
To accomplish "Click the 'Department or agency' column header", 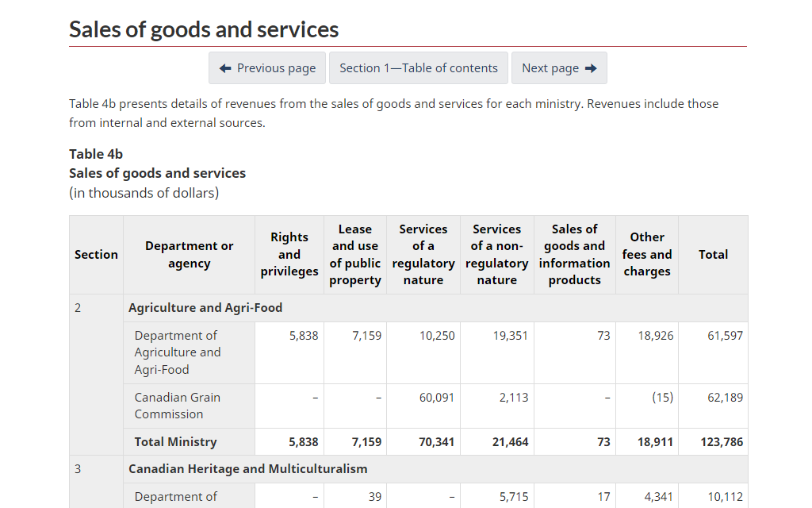I will point(190,254).
